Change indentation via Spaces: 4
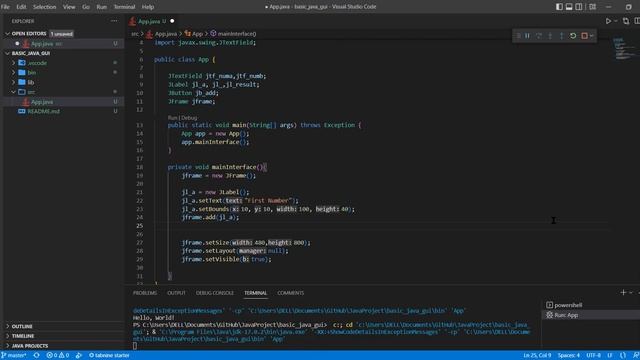 pyautogui.click(x=569, y=356)
